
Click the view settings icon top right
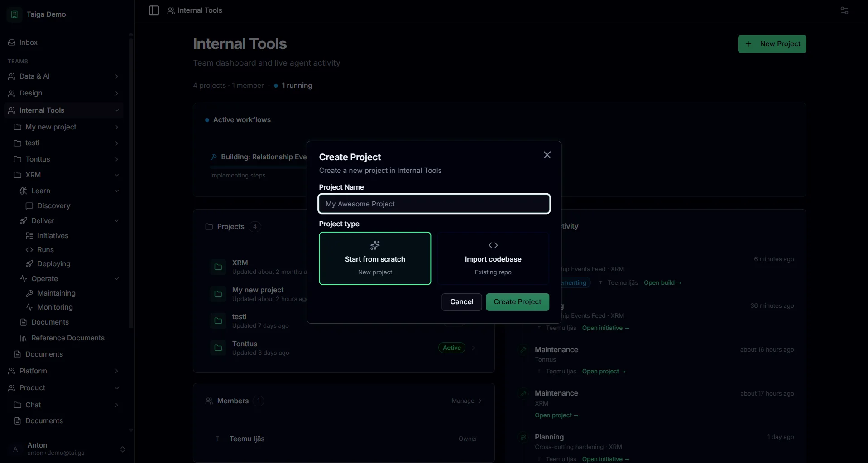[844, 10]
